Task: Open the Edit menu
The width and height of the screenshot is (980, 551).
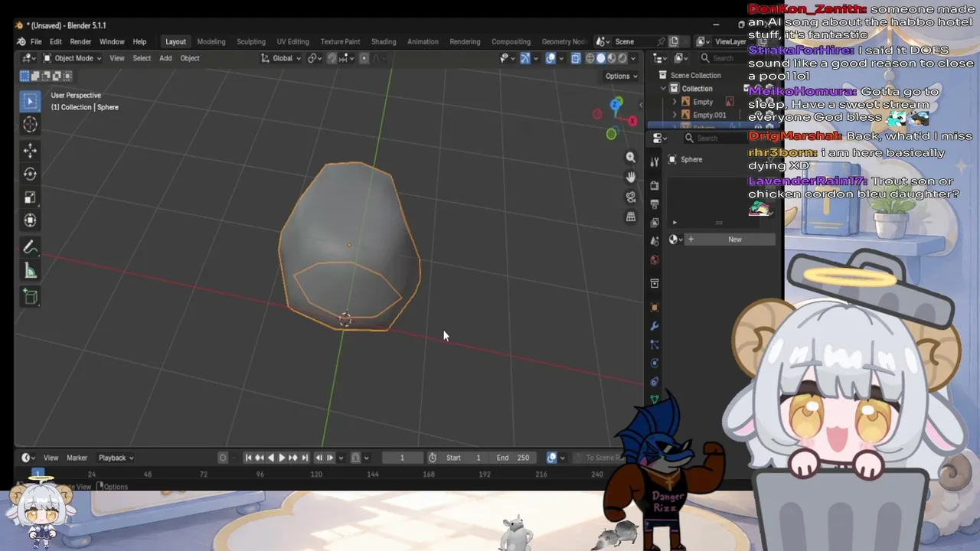Action: point(56,41)
